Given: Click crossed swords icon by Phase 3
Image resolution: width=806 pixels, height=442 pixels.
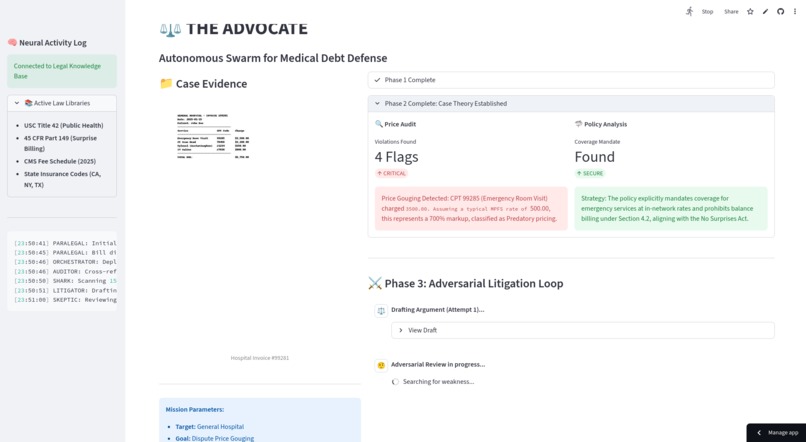Looking at the screenshot, I should [375, 283].
